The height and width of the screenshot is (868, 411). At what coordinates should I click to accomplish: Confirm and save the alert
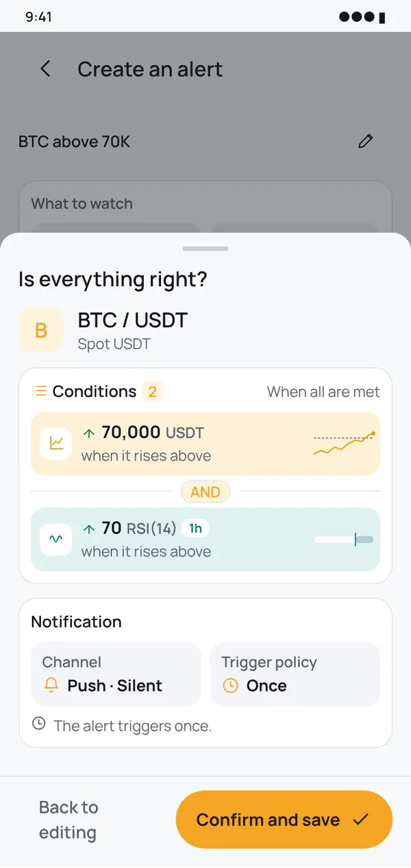click(x=284, y=819)
